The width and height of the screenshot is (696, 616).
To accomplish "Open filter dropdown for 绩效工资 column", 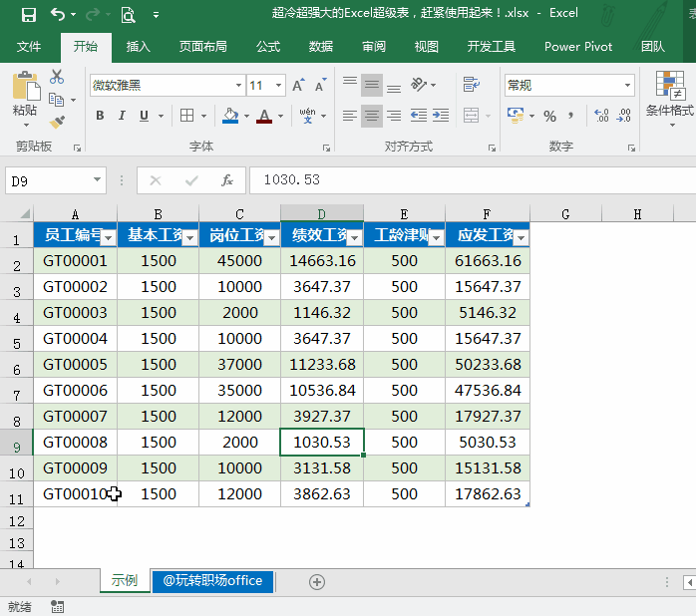I will pos(355,238).
